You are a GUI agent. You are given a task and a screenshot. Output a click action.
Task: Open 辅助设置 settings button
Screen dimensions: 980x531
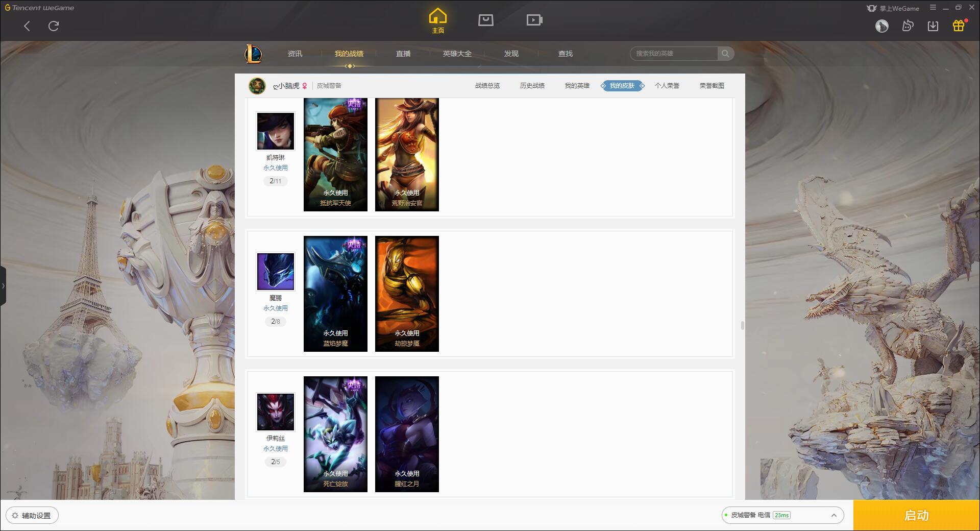coord(32,516)
